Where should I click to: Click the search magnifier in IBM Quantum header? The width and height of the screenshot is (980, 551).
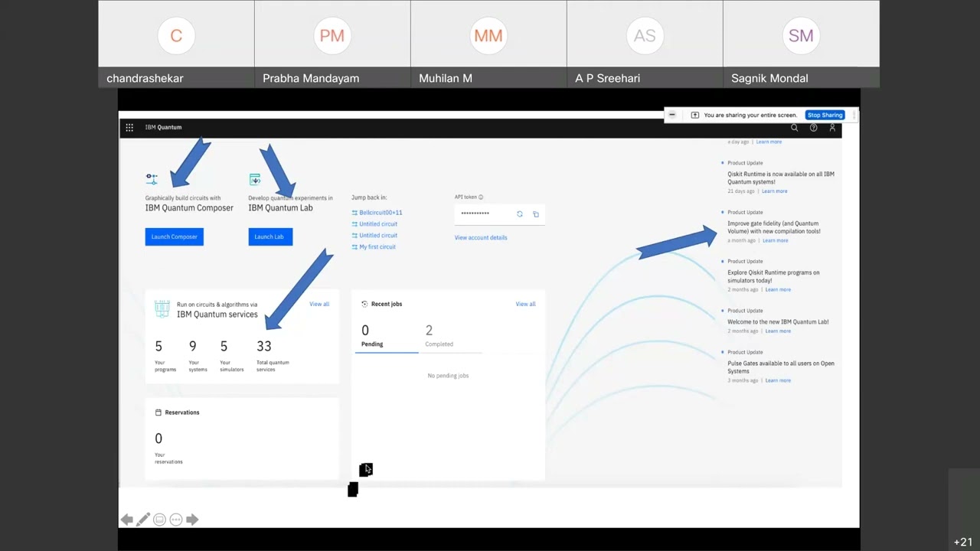[794, 128]
